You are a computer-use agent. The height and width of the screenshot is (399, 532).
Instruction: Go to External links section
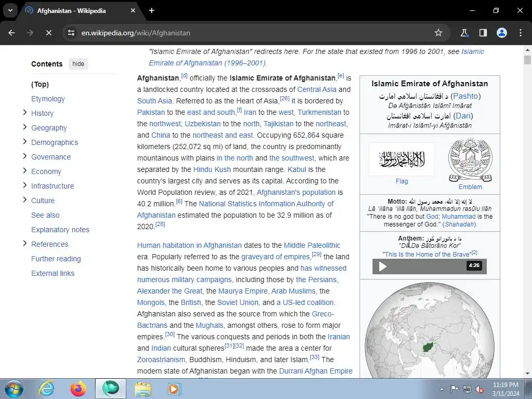(x=52, y=273)
